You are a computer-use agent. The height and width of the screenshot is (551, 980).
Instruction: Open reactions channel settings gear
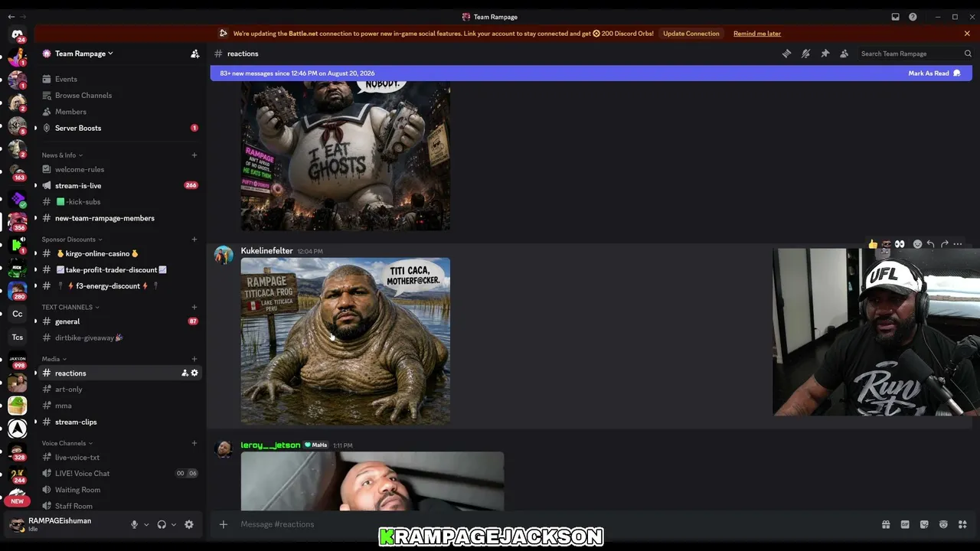coord(194,373)
